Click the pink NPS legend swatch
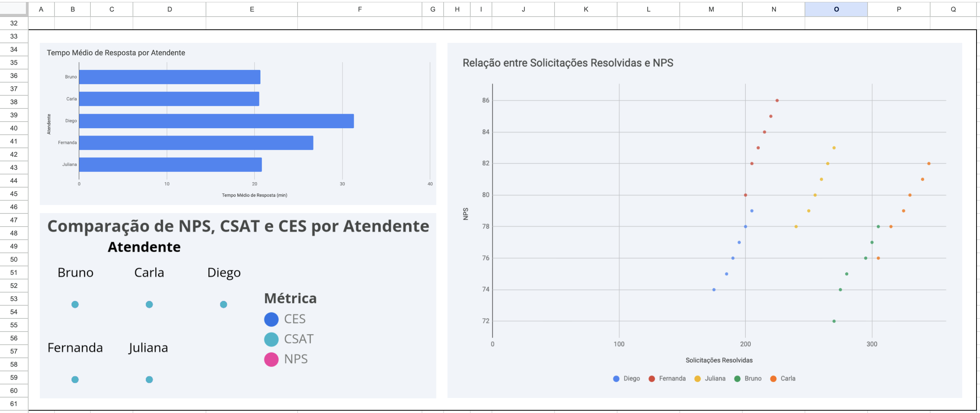Viewport: 980px width, 413px height. coord(271,360)
